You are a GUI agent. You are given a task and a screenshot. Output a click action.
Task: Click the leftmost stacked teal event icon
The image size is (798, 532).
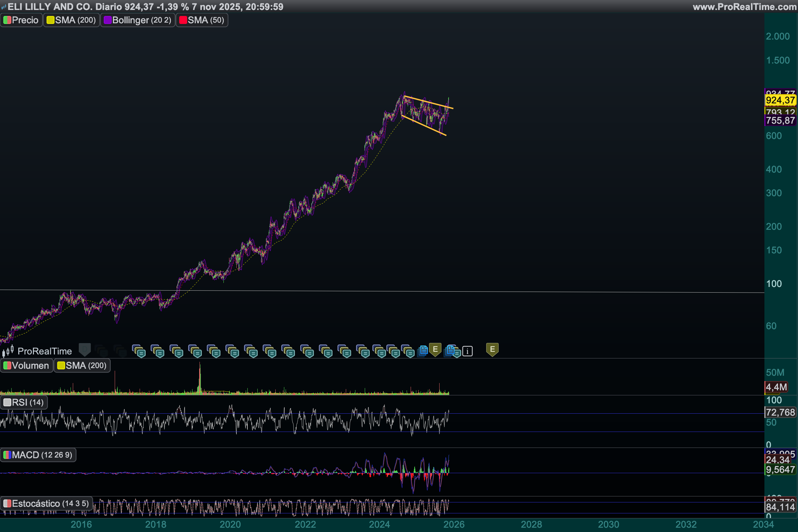tap(139, 351)
